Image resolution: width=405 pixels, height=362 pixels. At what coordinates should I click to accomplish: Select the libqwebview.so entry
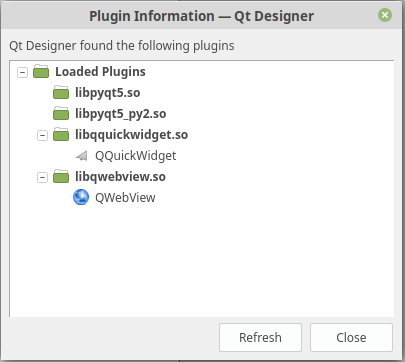(120, 177)
